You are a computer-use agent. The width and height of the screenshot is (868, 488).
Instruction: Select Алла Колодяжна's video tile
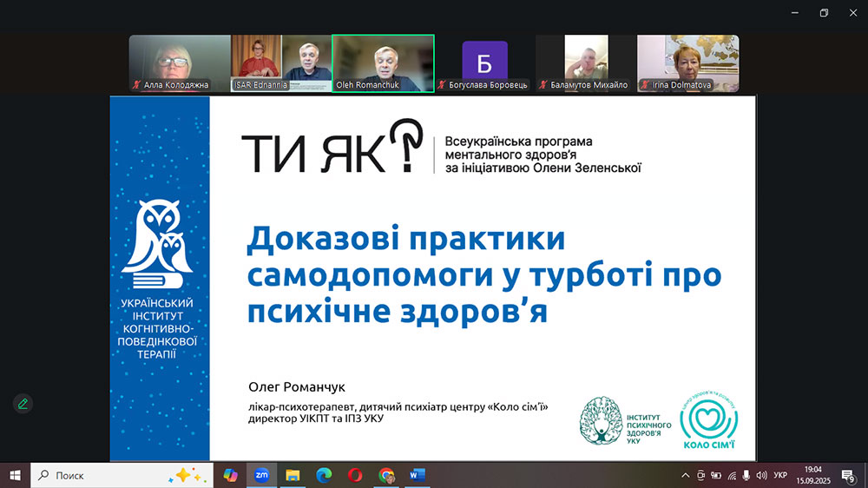[x=180, y=63]
